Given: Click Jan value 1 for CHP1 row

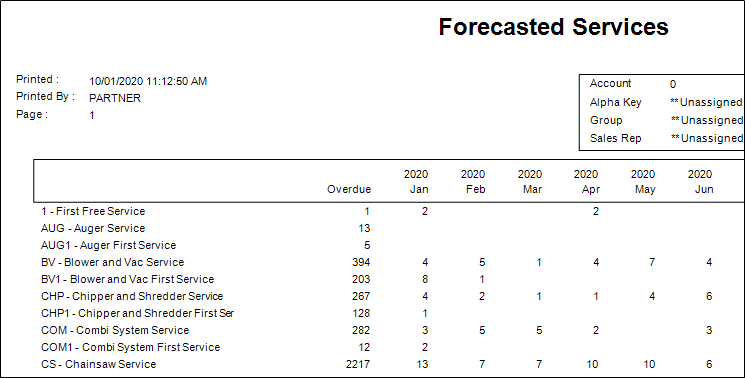Looking at the screenshot, I should (x=425, y=313).
